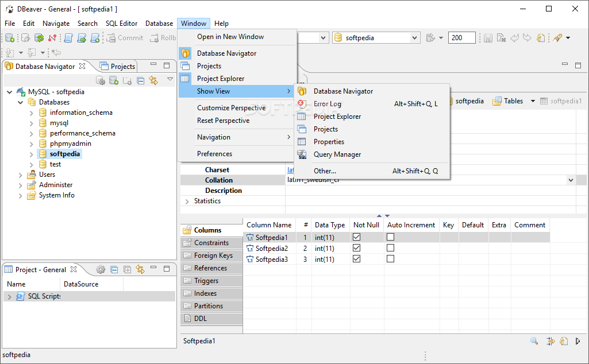The image size is (589, 364).
Task: Toggle Auto Increment checkbox for Softpedia1
Action: (x=390, y=237)
